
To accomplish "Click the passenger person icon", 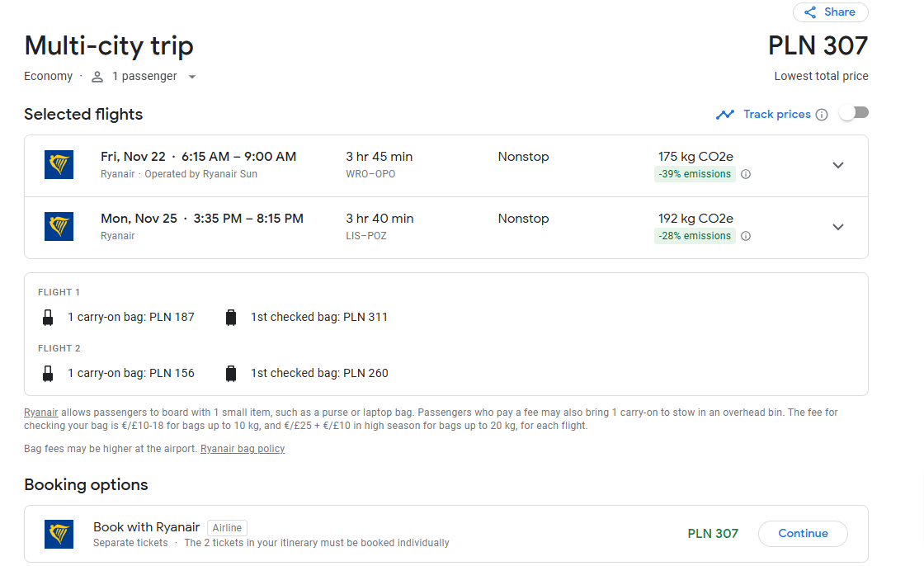I will tap(97, 77).
